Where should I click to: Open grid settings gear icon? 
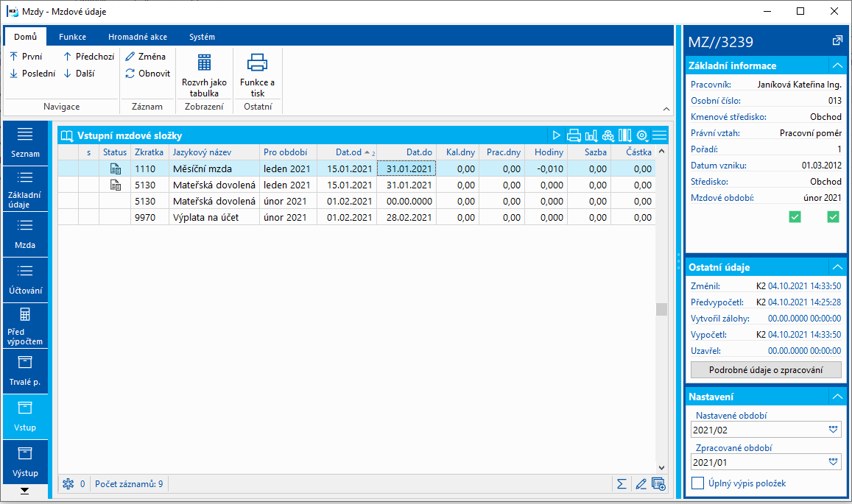(642, 135)
